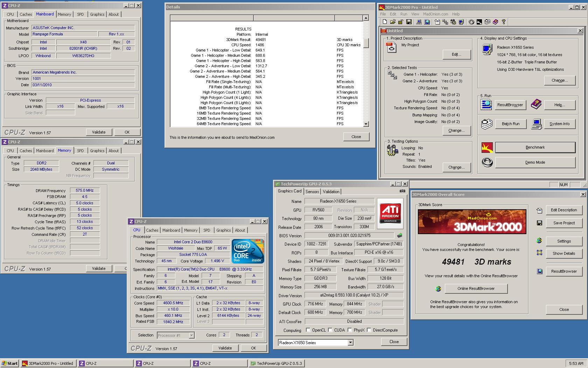Switch to TechPowerUp GPU-Z taskbar button
This screenshot has height=368, width=588.
276,363
